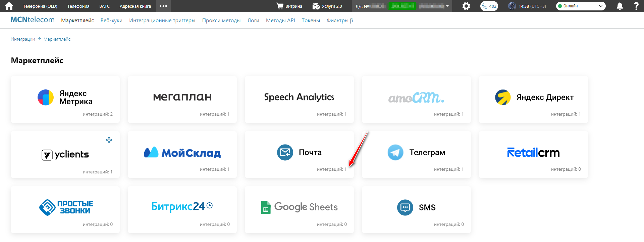
Task: Click the Home icon in top bar
Action: (9, 6)
